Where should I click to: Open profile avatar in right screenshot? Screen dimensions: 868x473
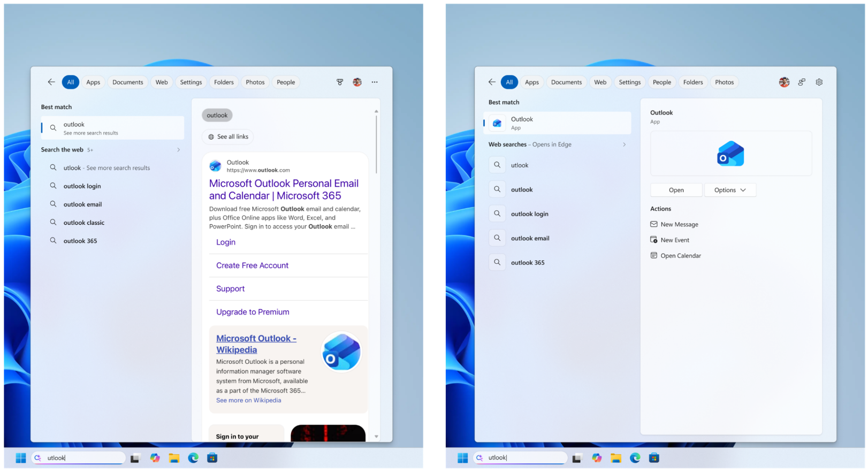coord(784,82)
